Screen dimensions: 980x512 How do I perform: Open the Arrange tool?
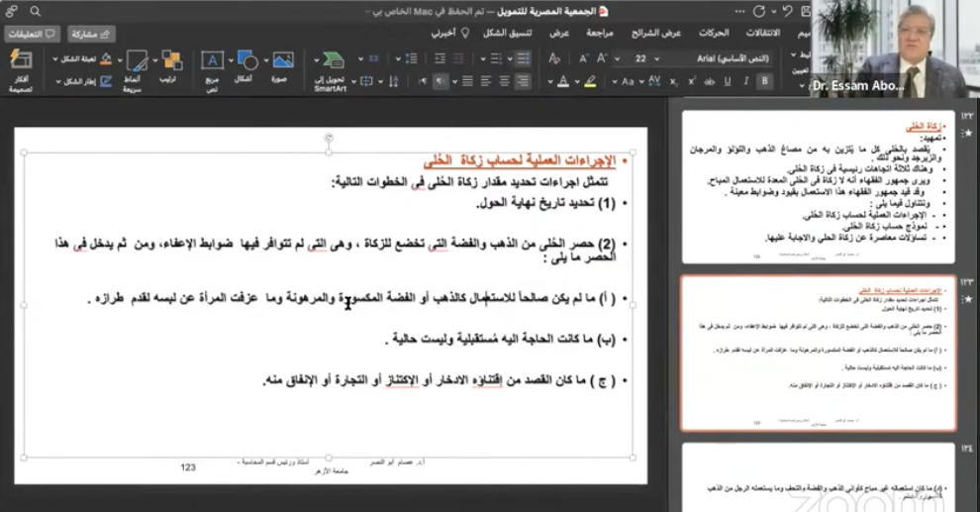(170, 67)
